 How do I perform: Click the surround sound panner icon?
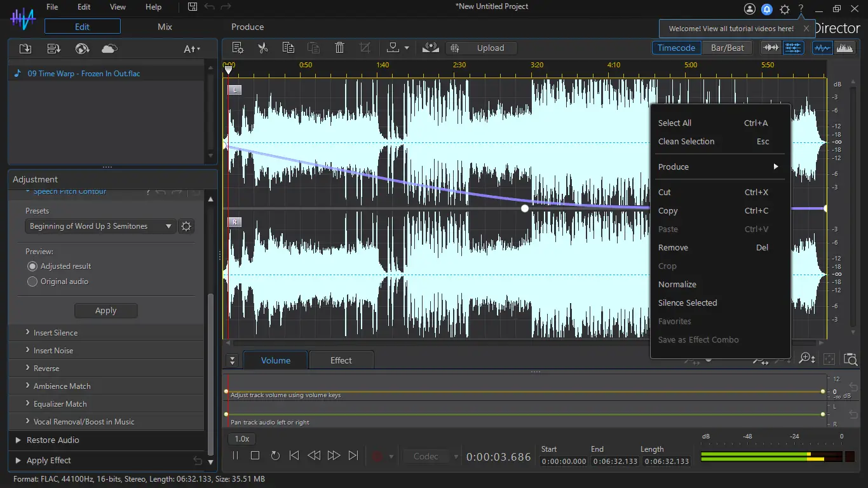point(431,48)
